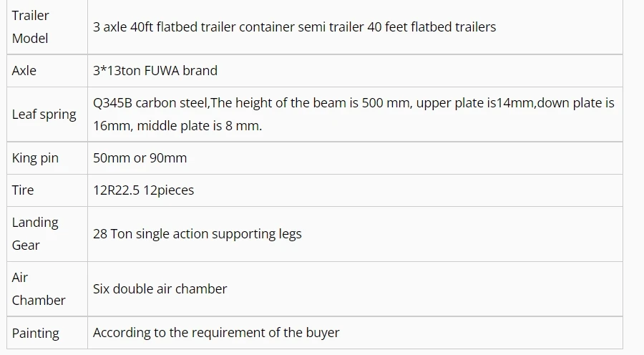Click "upper plate is14mm" in Leaf spring row
The width and height of the screenshot is (644, 355).
coord(476,103)
